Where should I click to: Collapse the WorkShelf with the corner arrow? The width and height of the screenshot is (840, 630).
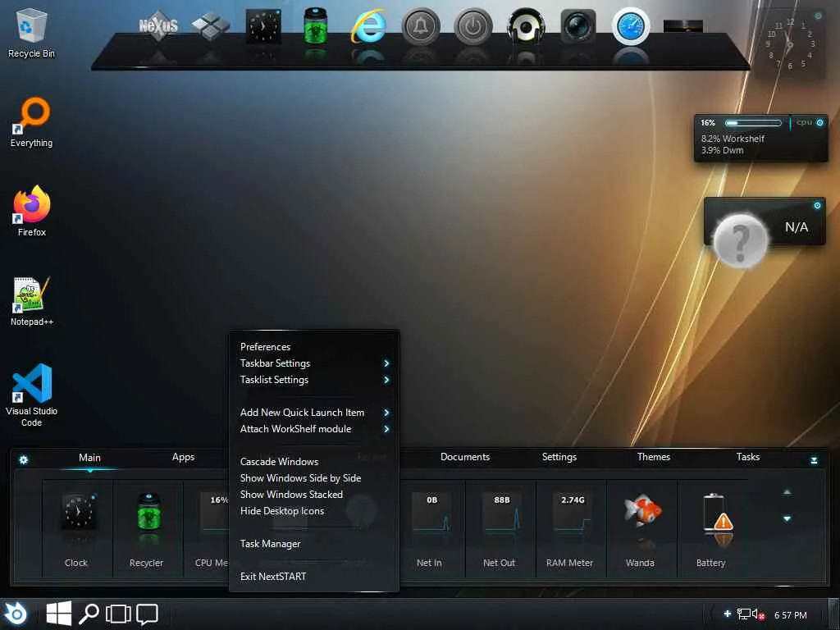pos(814,460)
